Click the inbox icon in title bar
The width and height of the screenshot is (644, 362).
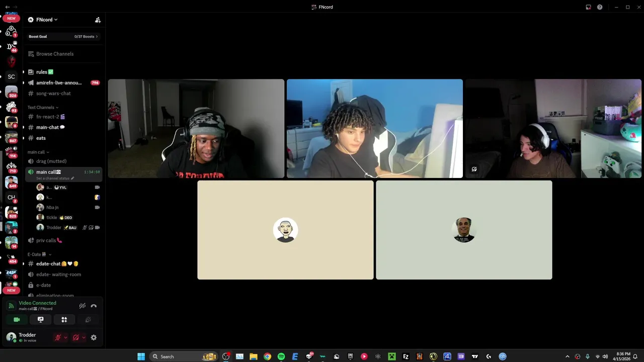[x=588, y=7]
